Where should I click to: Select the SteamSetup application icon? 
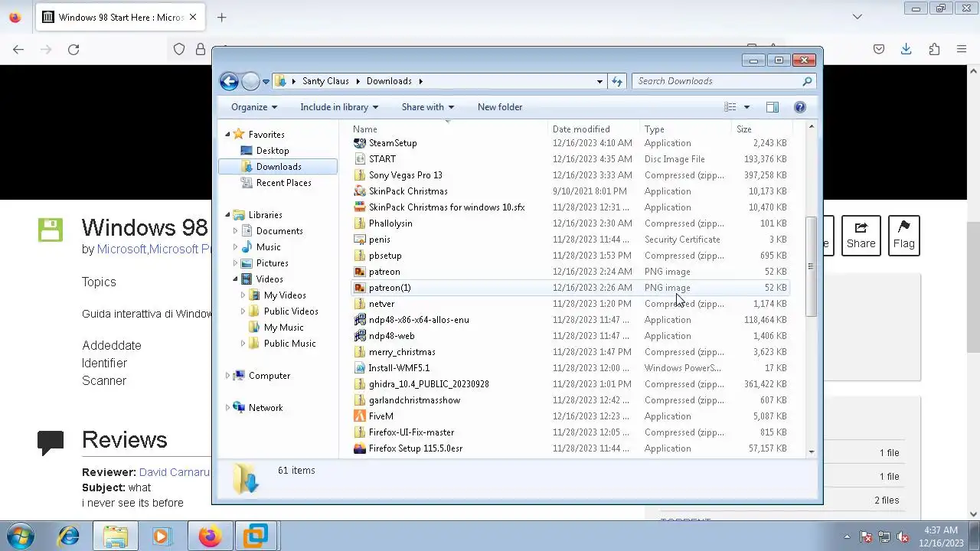[x=360, y=143]
